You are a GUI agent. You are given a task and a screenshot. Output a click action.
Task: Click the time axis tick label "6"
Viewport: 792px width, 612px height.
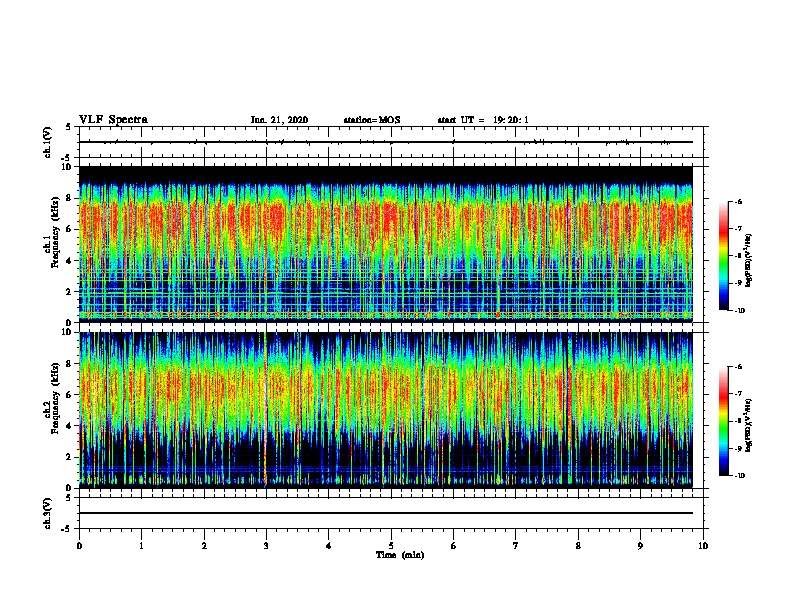click(x=454, y=546)
